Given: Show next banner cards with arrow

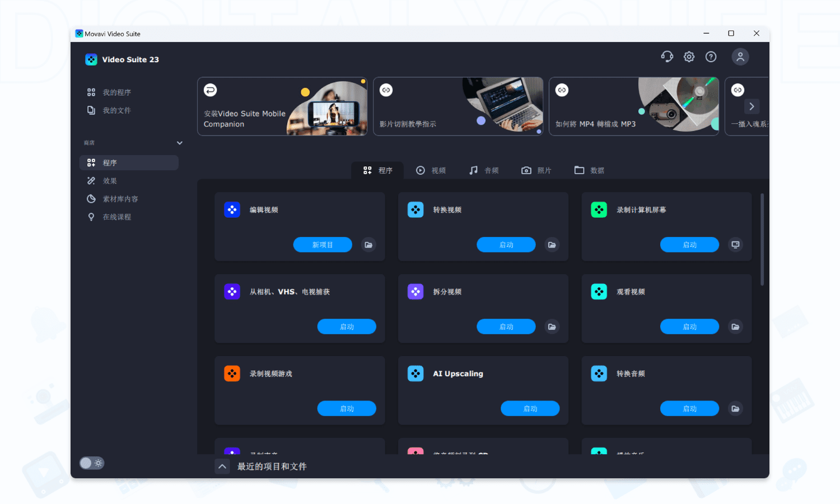Looking at the screenshot, I should (752, 106).
